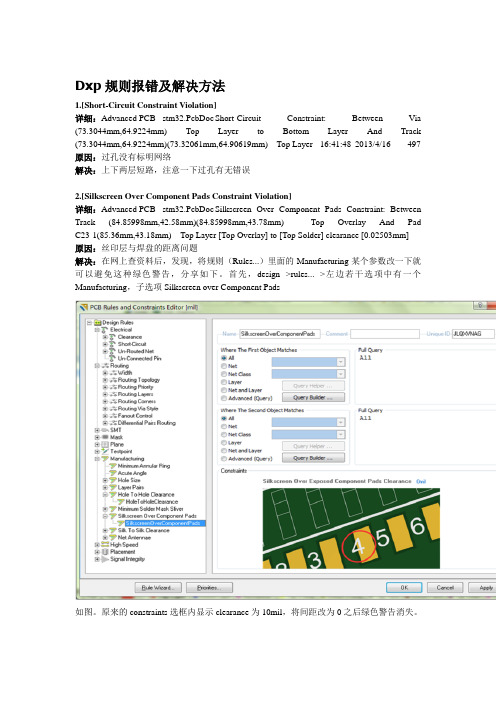
Task: Click the Routing Topology rule icon
Action: click(x=113, y=380)
